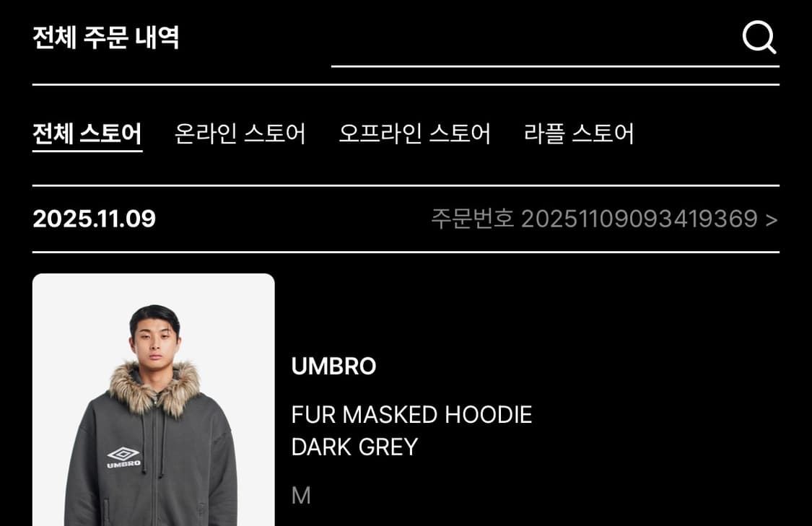Click the DARK GREY color text
The image size is (812, 526).
point(354,447)
